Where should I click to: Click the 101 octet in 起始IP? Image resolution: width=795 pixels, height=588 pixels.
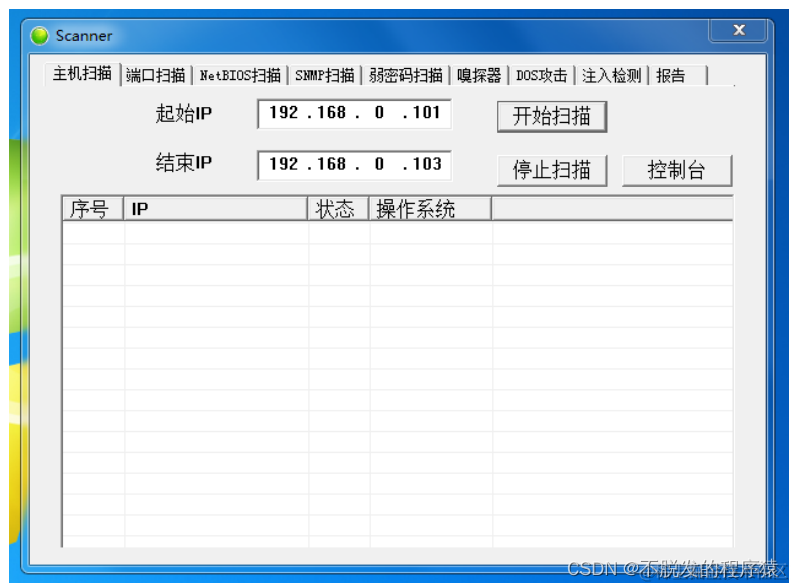pos(426,113)
